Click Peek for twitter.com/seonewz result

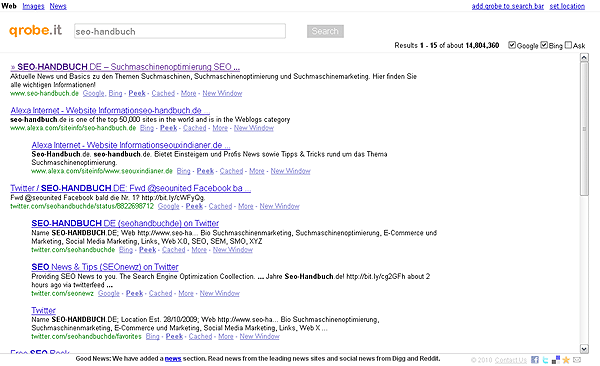tap(134, 293)
